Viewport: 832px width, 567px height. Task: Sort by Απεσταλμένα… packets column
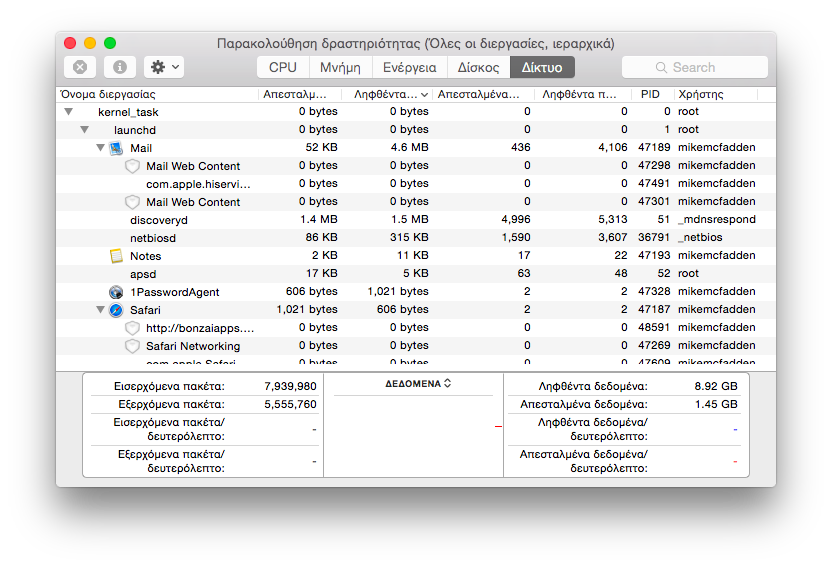coord(482,94)
